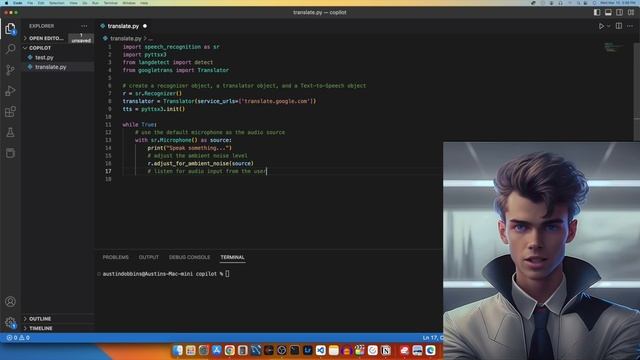Click the 'while True:' line of code
The image size is (640, 360).
point(140,124)
